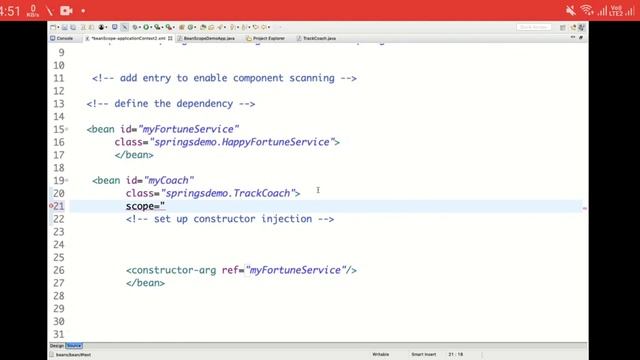The height and width of the screenshot is (360, 640).
Task: Click the closing </bean> tag on line 27
Action: pos(145,283)
